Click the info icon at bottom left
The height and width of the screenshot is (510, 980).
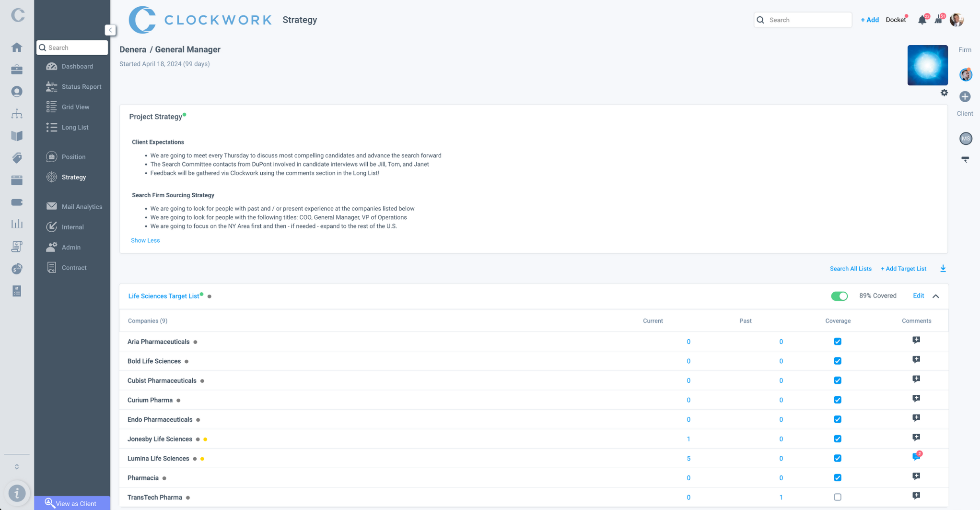point(17,493)
